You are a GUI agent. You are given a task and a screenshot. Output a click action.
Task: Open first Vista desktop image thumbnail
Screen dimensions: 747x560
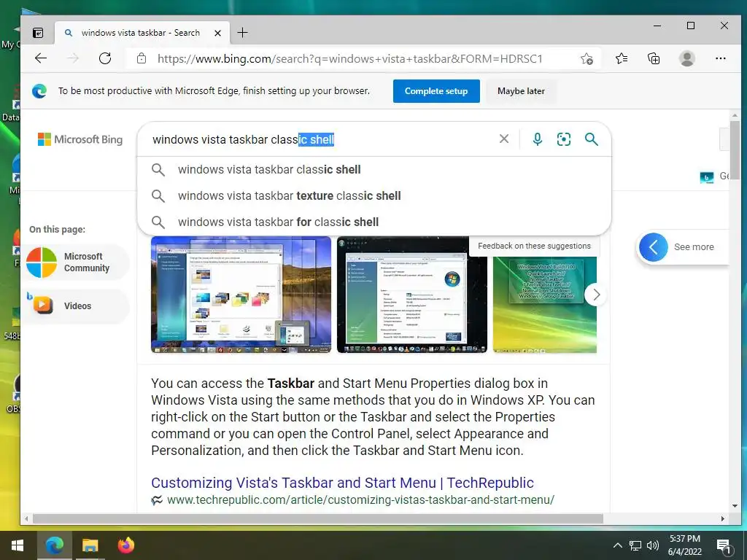pos(241,295)
